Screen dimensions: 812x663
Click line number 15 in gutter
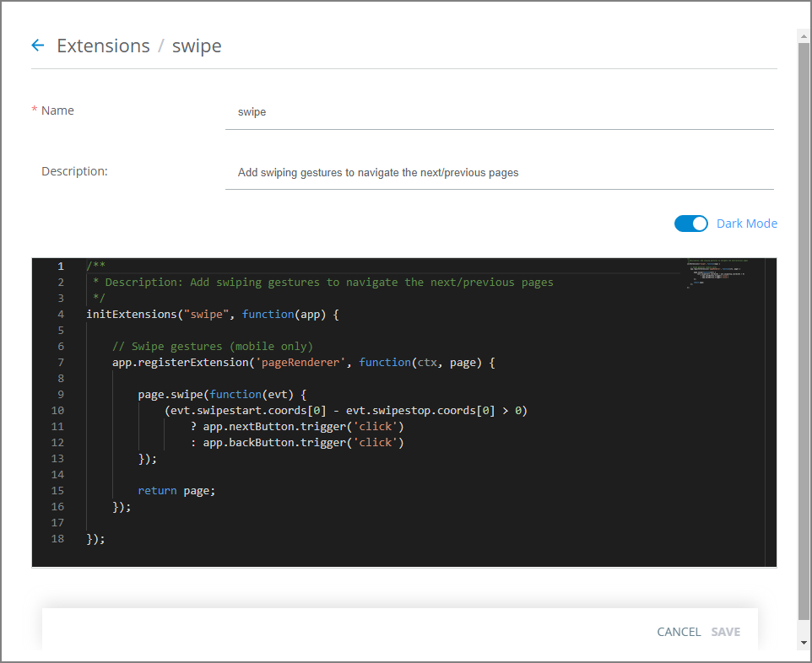(57, 491)
